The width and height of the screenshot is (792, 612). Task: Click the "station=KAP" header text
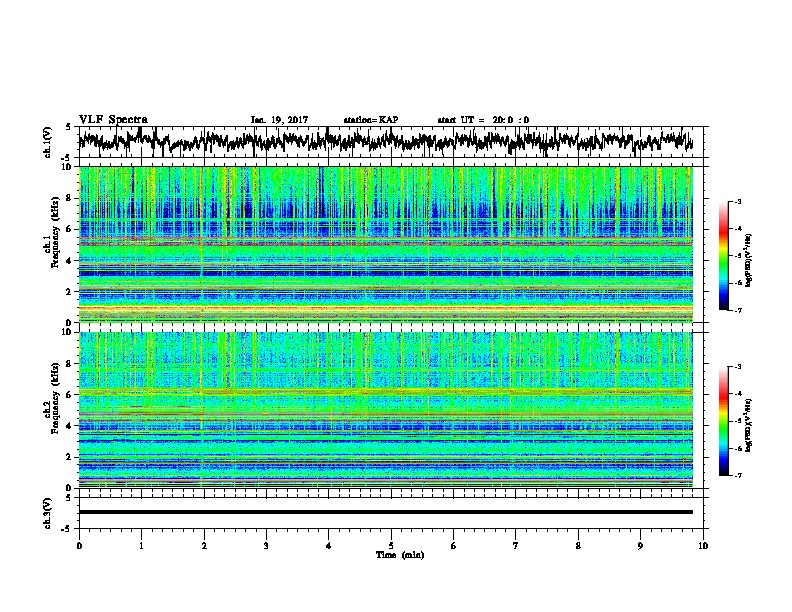pos(371,120)
